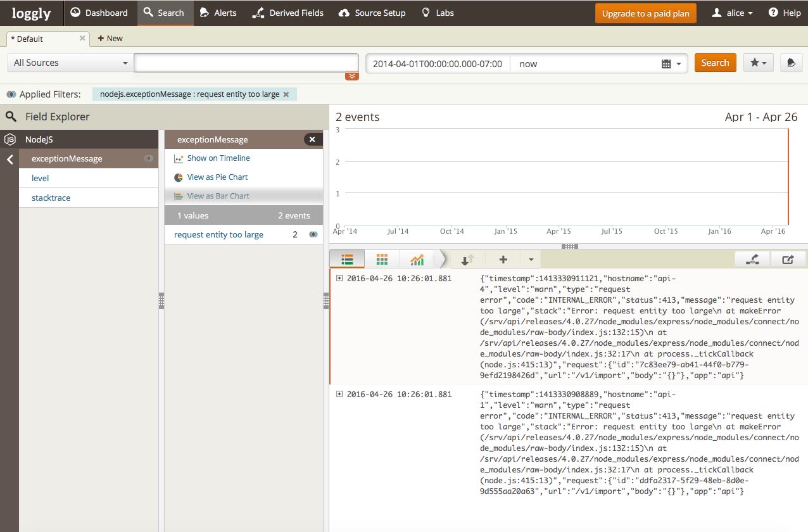Click the Upgrade to a paid plan button
The width and height of the screenshot is (808, 532).
pos(645,13)
